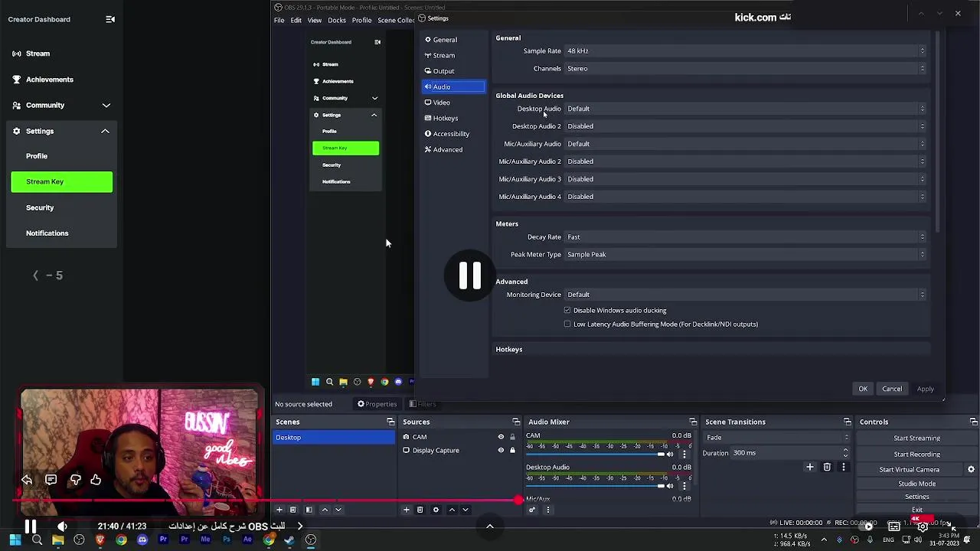
Task: Select the Output settings category
Action: [x=453, y=71]
